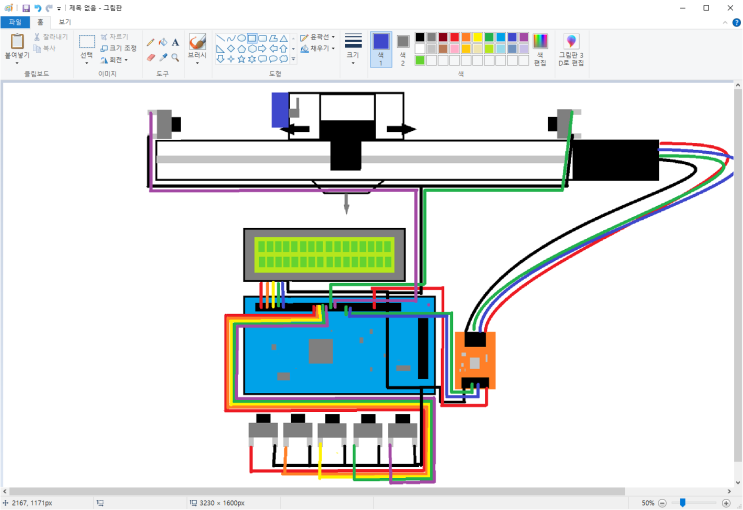Select the Color picker eyedropper tool

click(163, 57)
